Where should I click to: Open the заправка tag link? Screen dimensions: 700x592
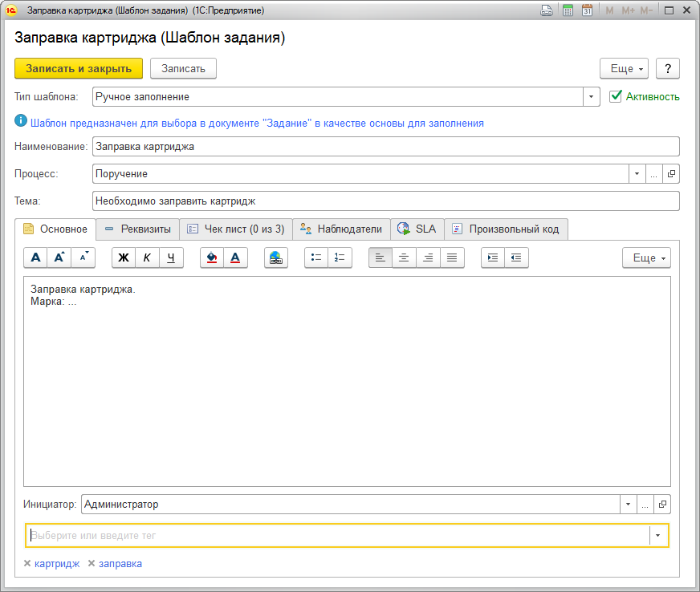pos(120,564)
